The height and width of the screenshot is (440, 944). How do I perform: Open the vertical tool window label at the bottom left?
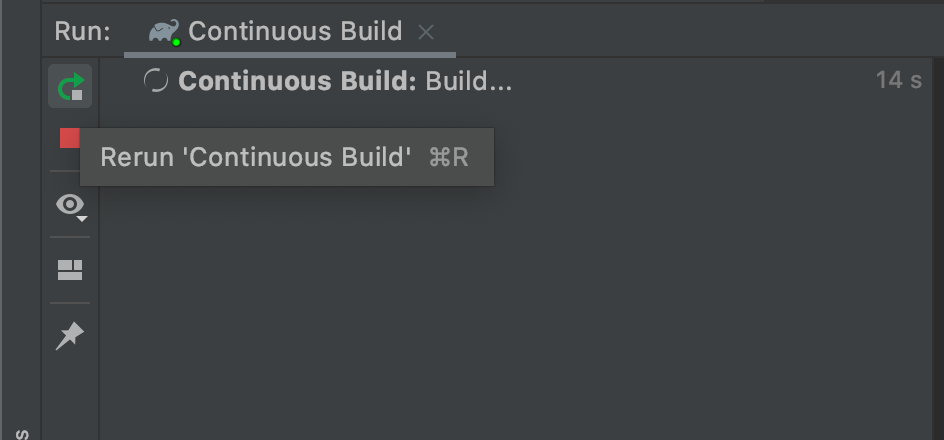pyautogui.click(x=22, y=435)
